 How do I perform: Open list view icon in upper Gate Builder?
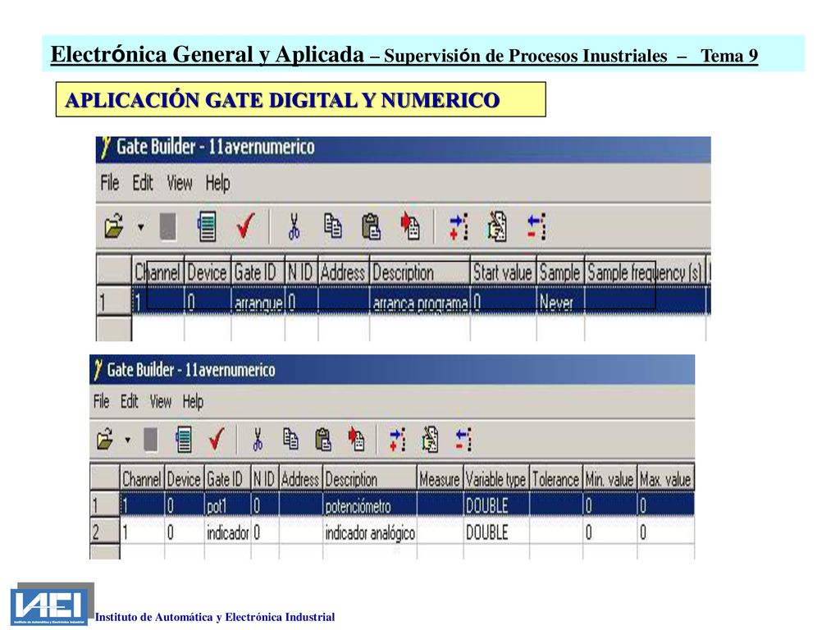207,226
